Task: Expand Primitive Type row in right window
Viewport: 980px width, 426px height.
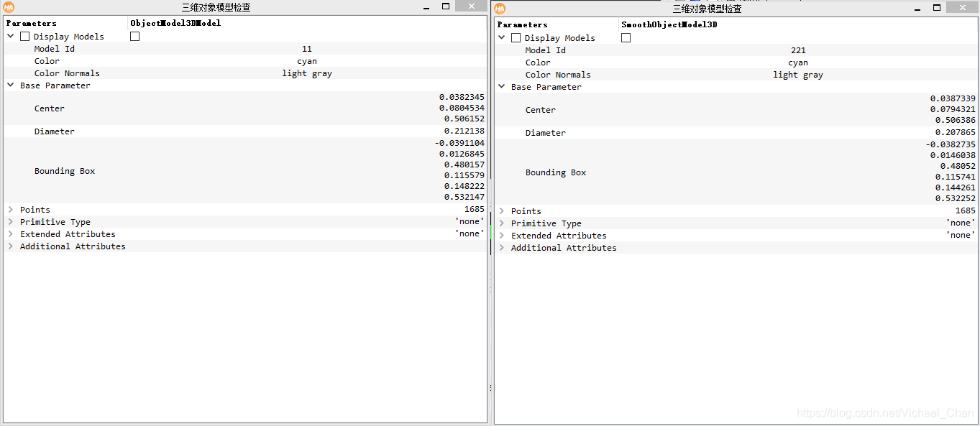Action: pos(502,223)
